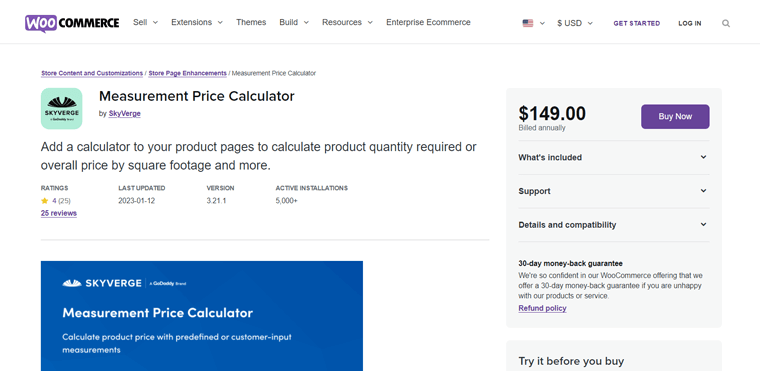Open Store Page Enhancements breadcrumb
The width and height of the screenshot is (760, 371).
[x=187, y=73]
